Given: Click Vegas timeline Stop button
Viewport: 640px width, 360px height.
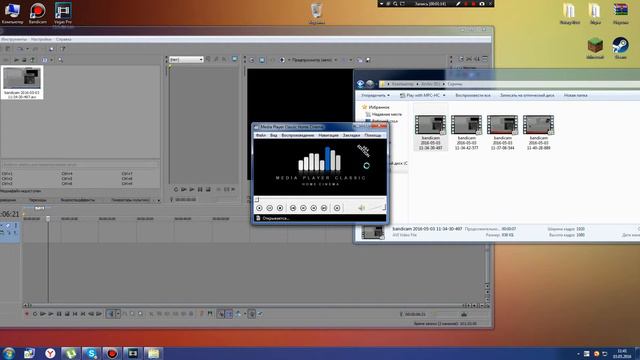Looking at the screenshot, I should 67,314.
